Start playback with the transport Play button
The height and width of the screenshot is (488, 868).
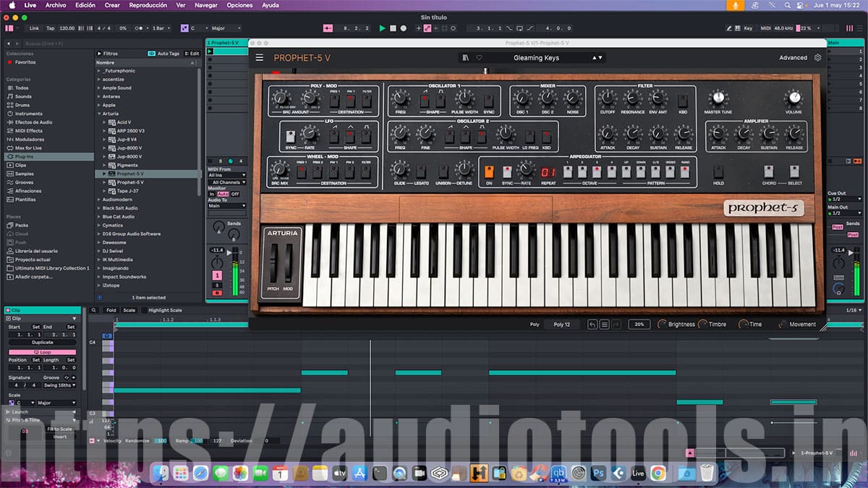(x=382, y=28)
